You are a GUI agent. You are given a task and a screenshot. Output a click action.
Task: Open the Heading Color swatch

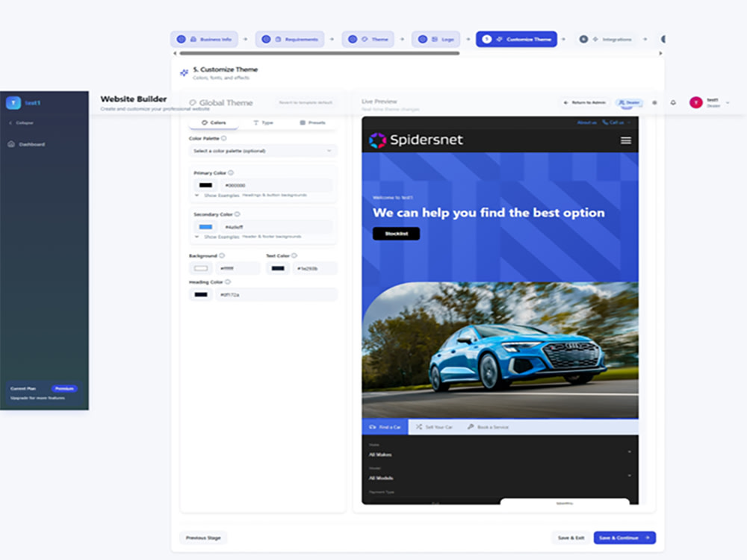[200, 295]
